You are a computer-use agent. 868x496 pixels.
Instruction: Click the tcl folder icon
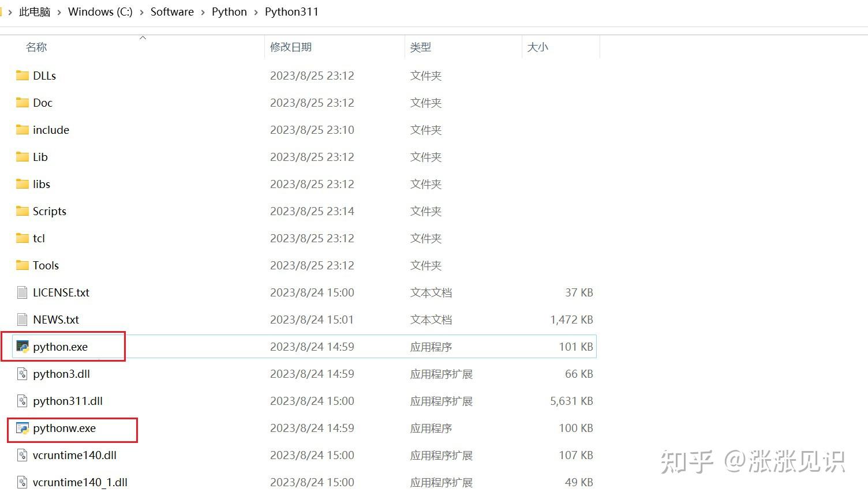23,238
